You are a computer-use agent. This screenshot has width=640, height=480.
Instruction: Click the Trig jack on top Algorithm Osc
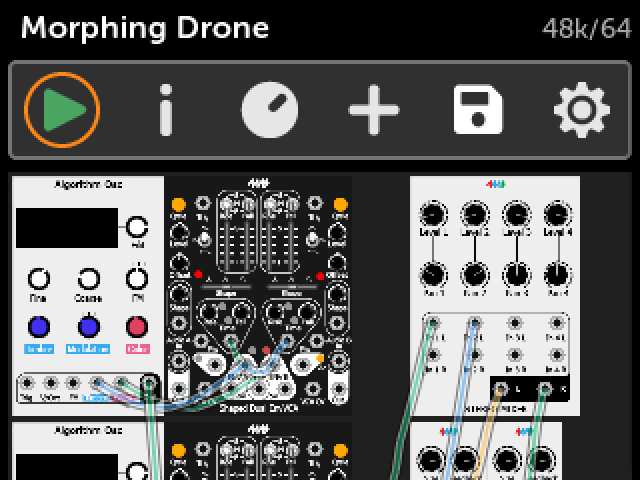27,383
